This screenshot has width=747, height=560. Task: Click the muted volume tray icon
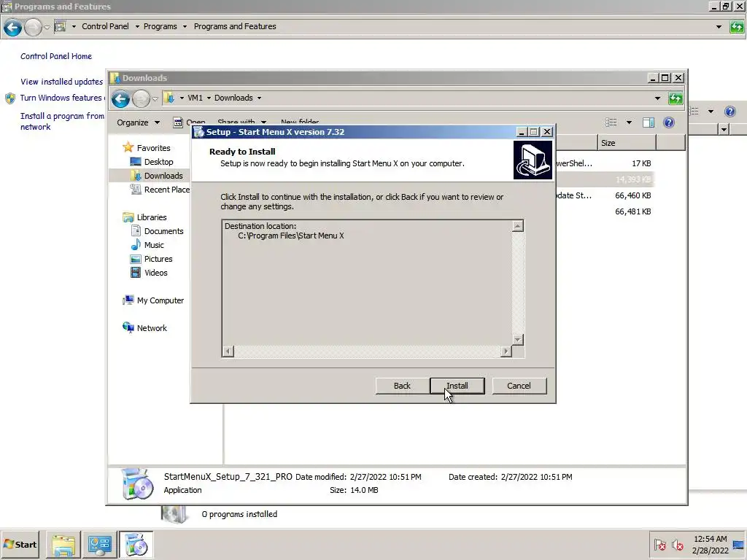(x=677, y=545)
